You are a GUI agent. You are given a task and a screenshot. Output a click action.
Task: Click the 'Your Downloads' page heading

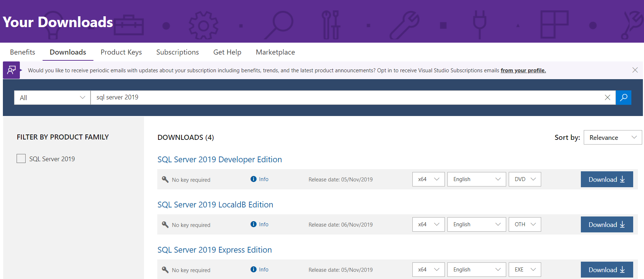coord(58,22)
